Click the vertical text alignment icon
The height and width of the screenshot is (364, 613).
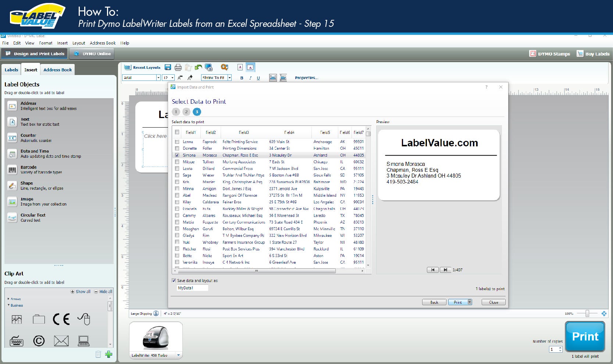pyautogui.click(x=283, y=78)
